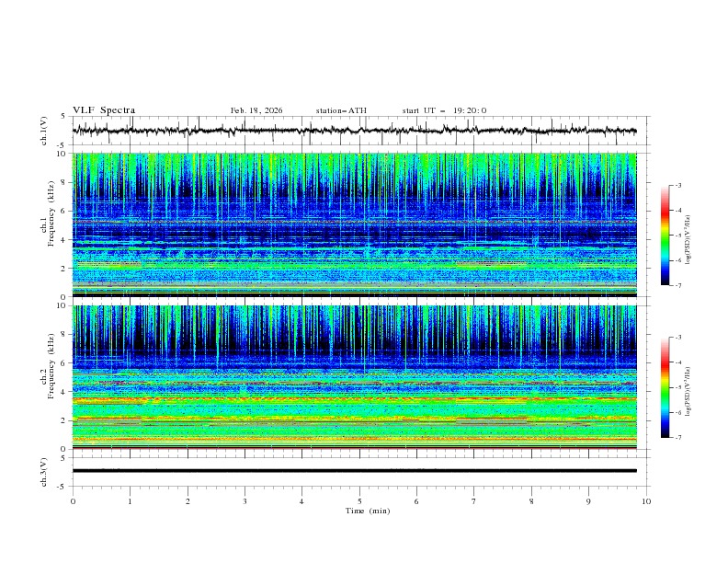
Task: Select the ch.2 "Frequency (kHz)" axis label
Action: click(51, 366)
